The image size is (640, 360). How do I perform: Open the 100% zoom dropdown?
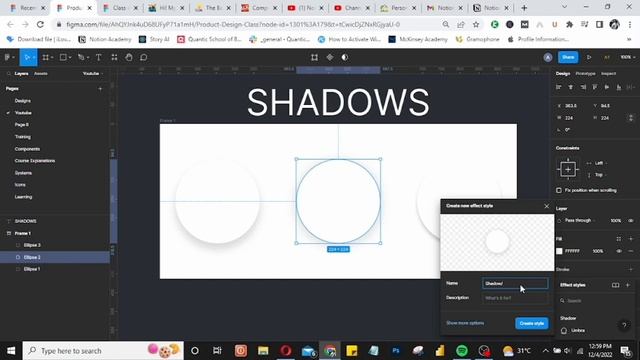(x=628, y=58)
